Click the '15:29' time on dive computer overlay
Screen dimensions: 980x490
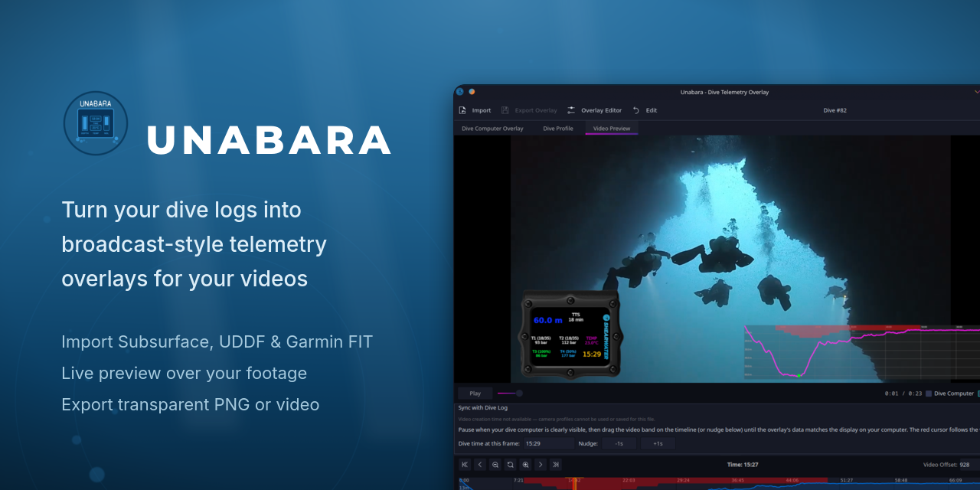point(591,354)
